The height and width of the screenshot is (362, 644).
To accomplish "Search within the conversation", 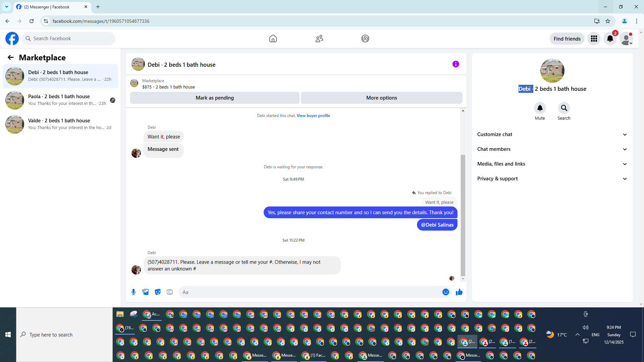I will point(564,108).
